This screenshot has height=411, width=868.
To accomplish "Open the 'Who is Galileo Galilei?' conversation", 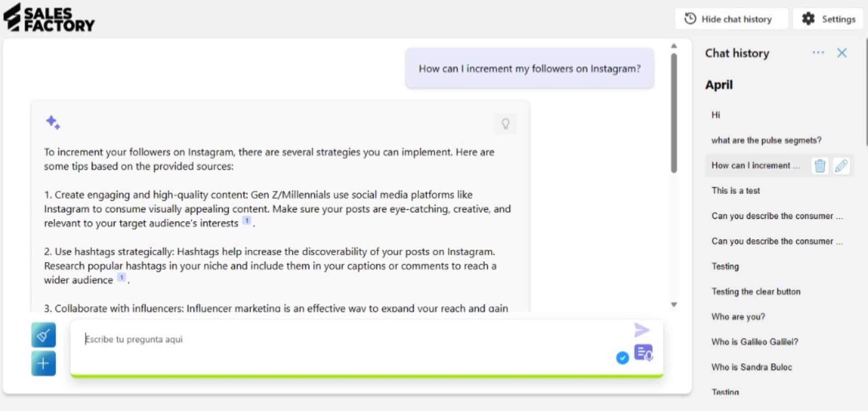I will (754, 342).
